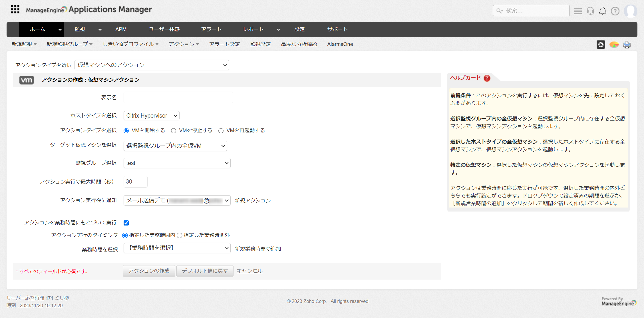
Task: Click the red help card question icon
Action: [487, 78]
